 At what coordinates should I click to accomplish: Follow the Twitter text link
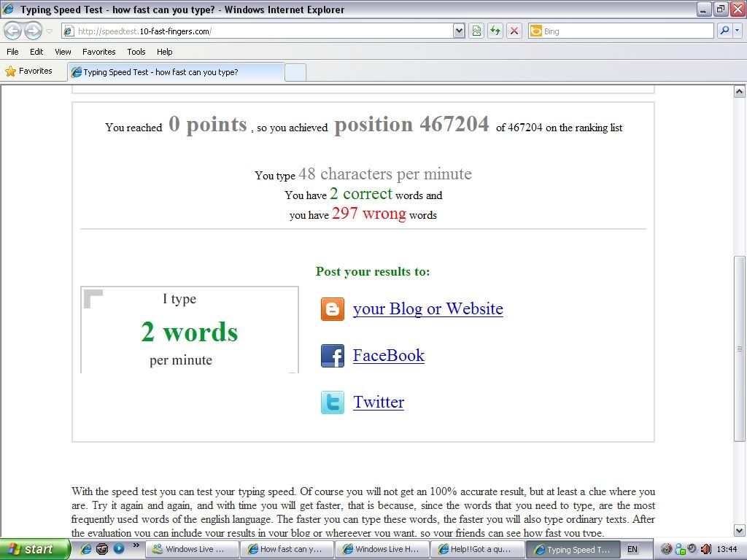click(x=379, y=402)
